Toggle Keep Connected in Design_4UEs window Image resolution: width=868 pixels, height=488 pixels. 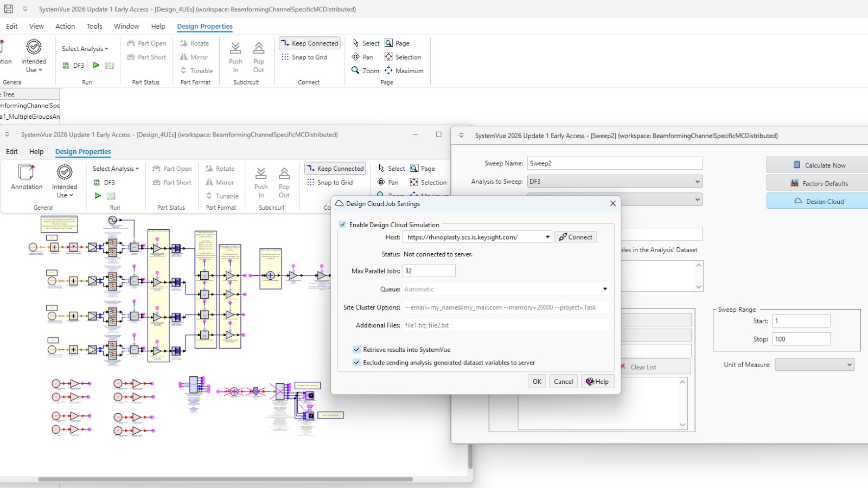click(x=335, y=169)
